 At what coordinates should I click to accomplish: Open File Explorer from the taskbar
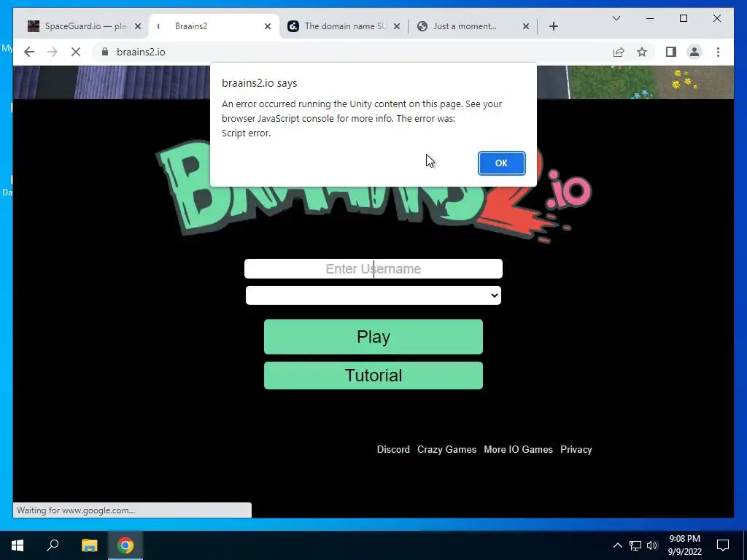[89, 545]
